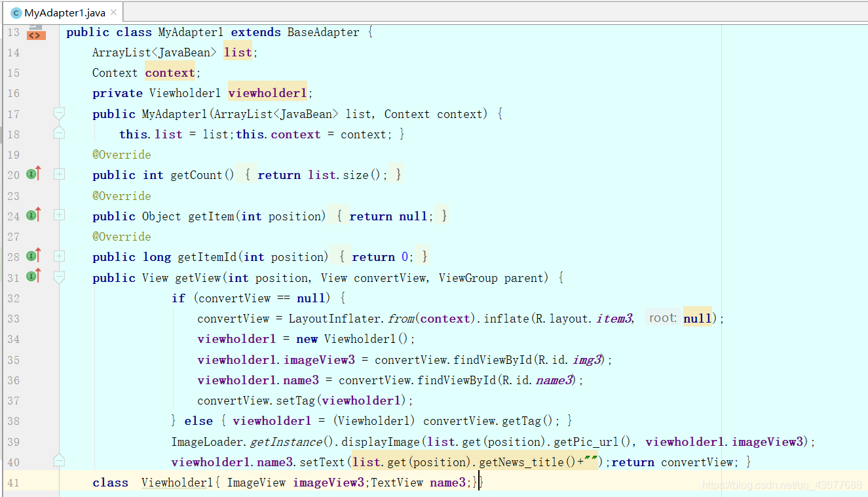Click the implements gutter icon on line 24

[x=34, y=215]
